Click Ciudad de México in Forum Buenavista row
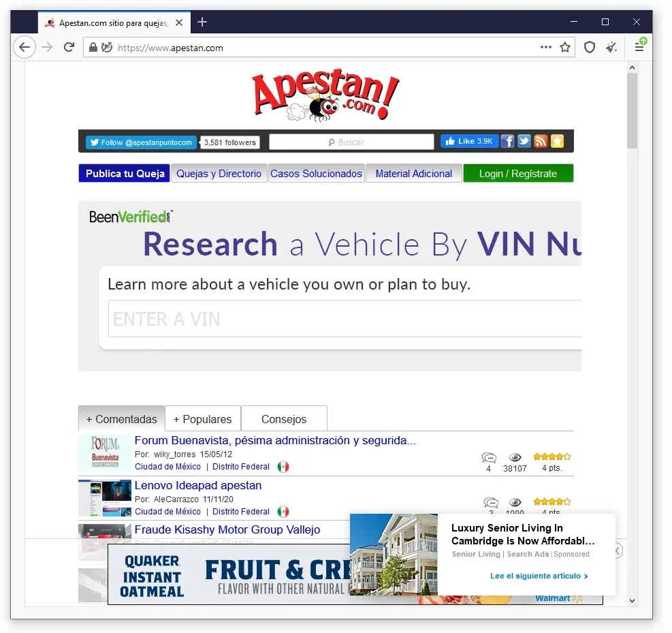The width and height of the screenshot is (672, 633). 167,467
